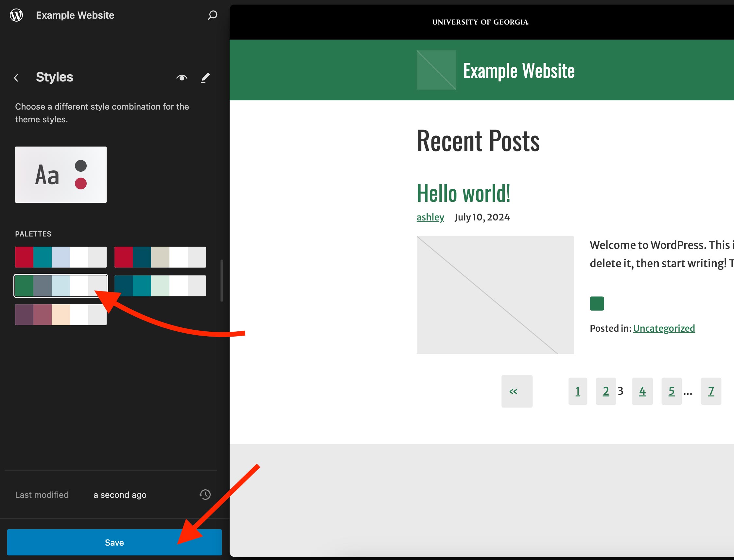This screenshot has height=560, width=734.
Task: Open the ashley author link
Action: pyautogui.click(x=430, y=217)
